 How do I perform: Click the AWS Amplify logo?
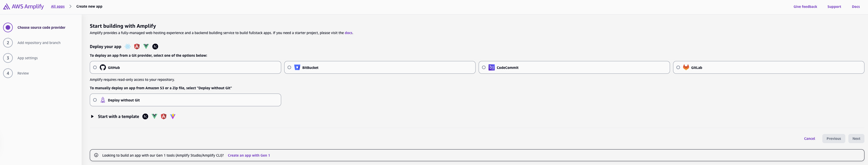(x=23, y=6)
